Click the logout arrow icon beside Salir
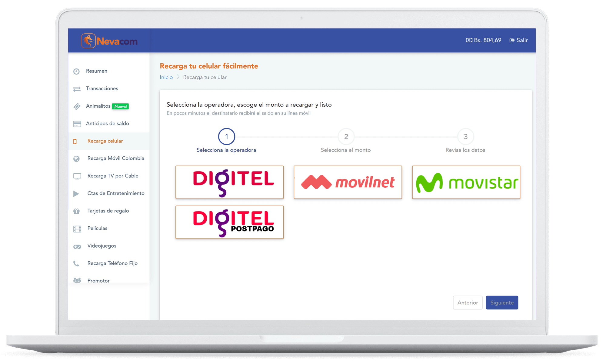 [512, 40]
